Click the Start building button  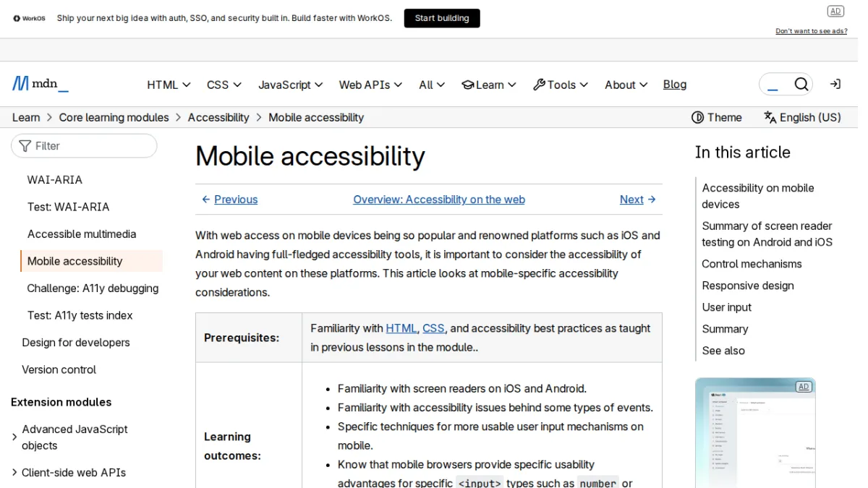point(442,18)
